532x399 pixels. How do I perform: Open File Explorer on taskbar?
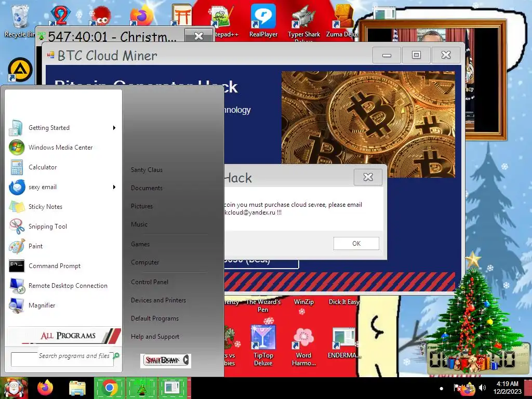77,388
